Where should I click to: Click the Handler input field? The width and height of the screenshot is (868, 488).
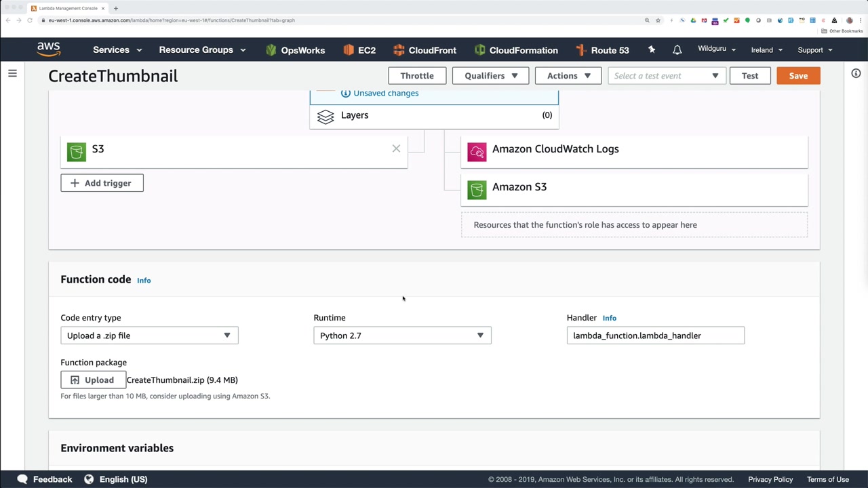click(x=656, y=335)
